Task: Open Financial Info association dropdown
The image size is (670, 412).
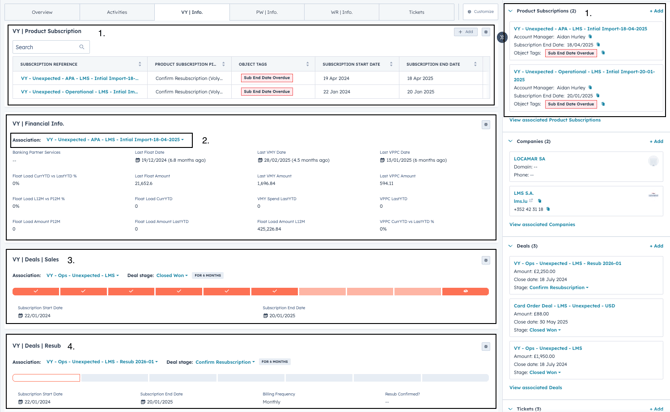Action: [115, 140]
